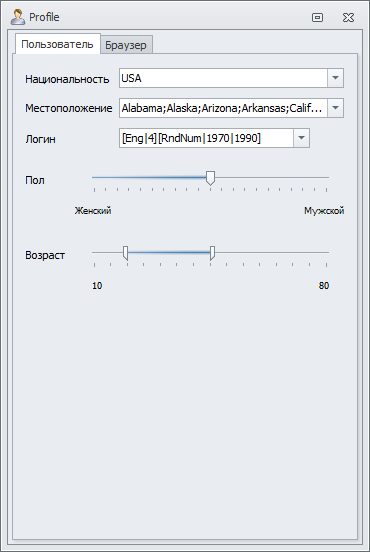Click inside the USA nationality field
The width and height of the screenshot is (370, 552).
pyautogui.click(x=223, y=78)
